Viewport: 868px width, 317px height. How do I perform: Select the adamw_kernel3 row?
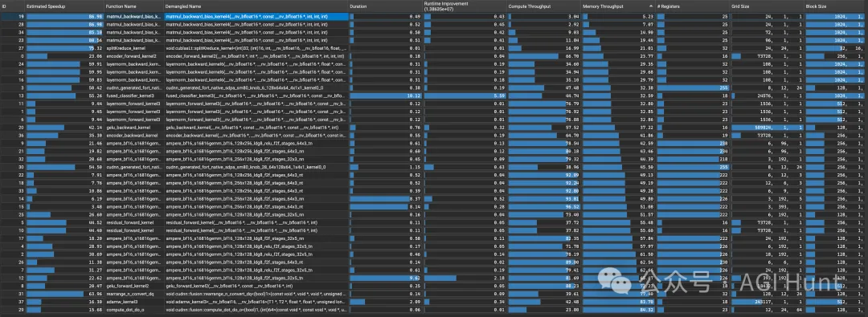coord(434,302)
